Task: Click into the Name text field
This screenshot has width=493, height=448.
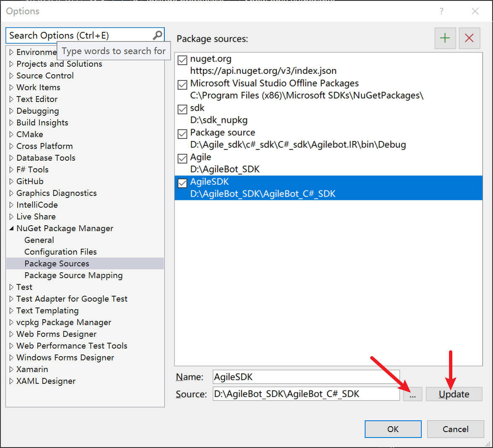Action: [306, 377]
